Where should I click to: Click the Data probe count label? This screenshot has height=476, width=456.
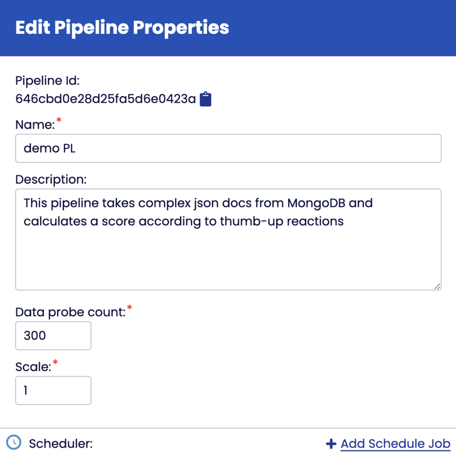[x=70, y=312]
